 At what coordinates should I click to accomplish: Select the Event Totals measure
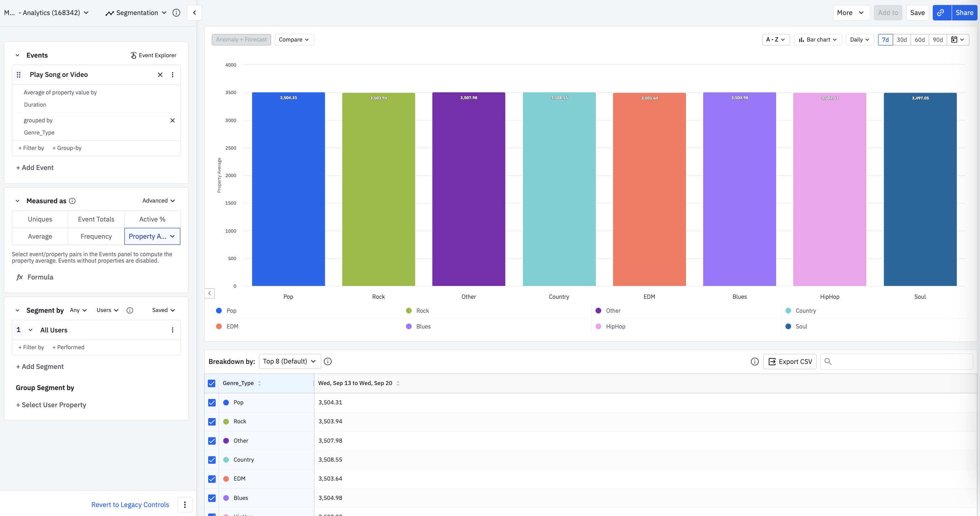[x=96, y=219]
